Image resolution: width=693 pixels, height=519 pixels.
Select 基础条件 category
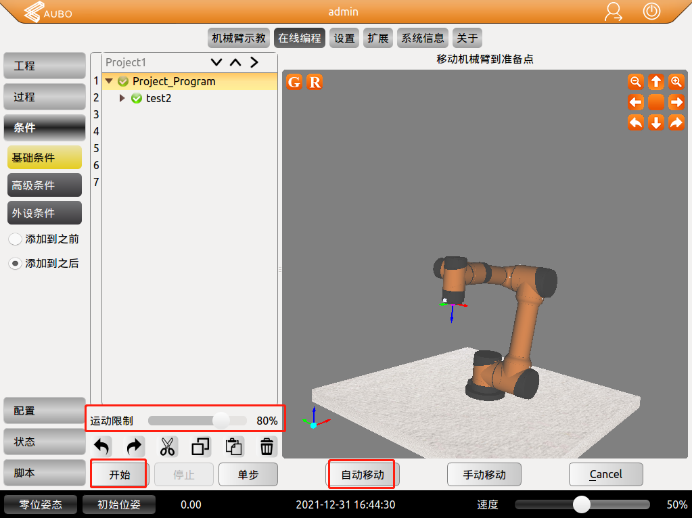click(45, 157)
